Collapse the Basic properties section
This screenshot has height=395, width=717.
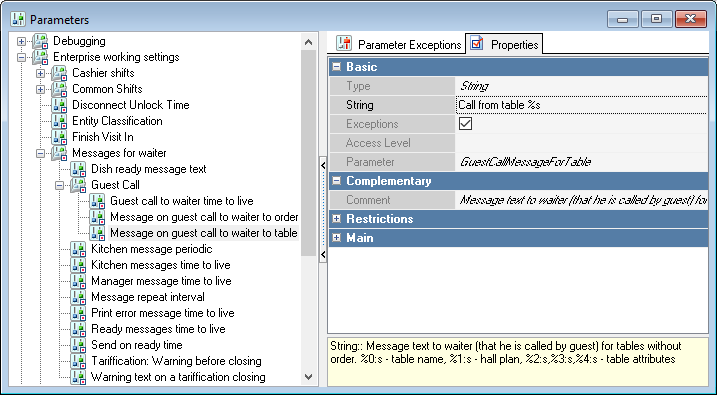[x=337, y=67]
